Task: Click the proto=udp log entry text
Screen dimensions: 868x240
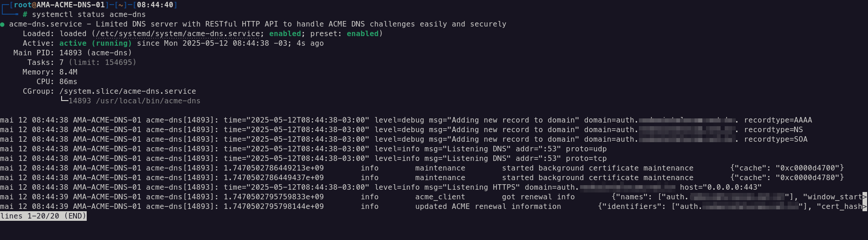Action: point(586,149)
